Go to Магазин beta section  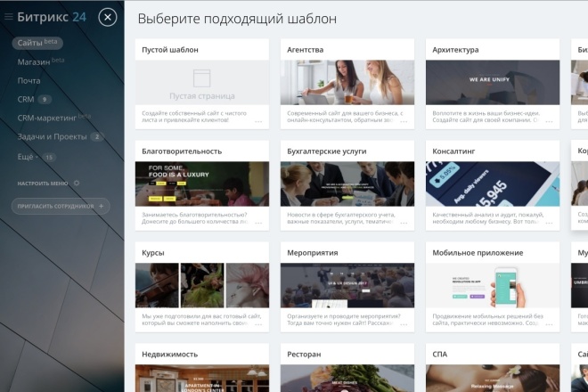pyautogui.click(x=40, y=61)
